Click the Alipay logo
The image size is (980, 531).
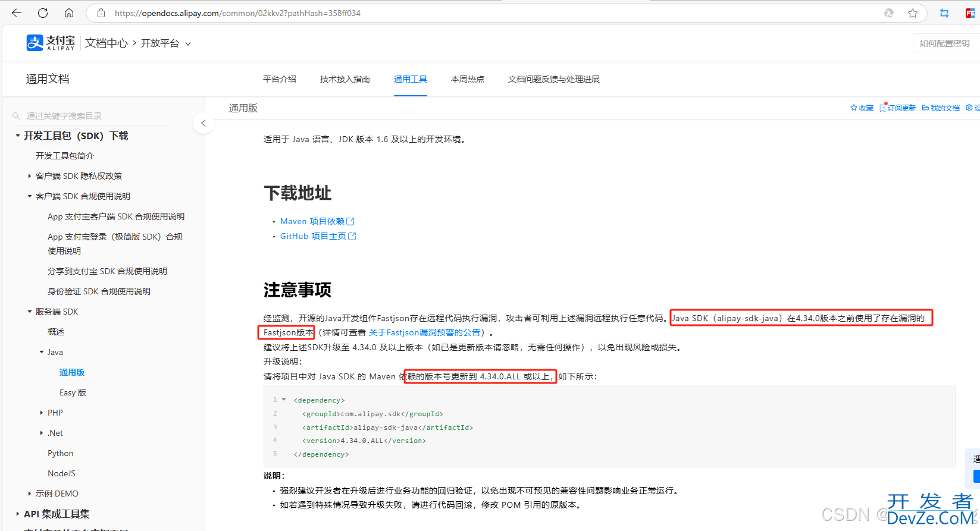pos(51,43)
